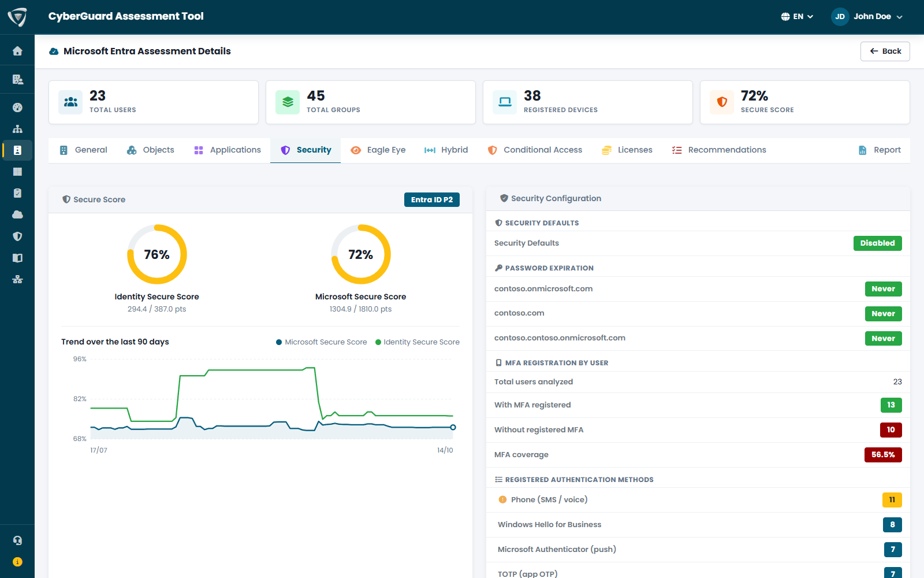
Task: Click the registered devices laptop icon
Action: coord(505,102)
